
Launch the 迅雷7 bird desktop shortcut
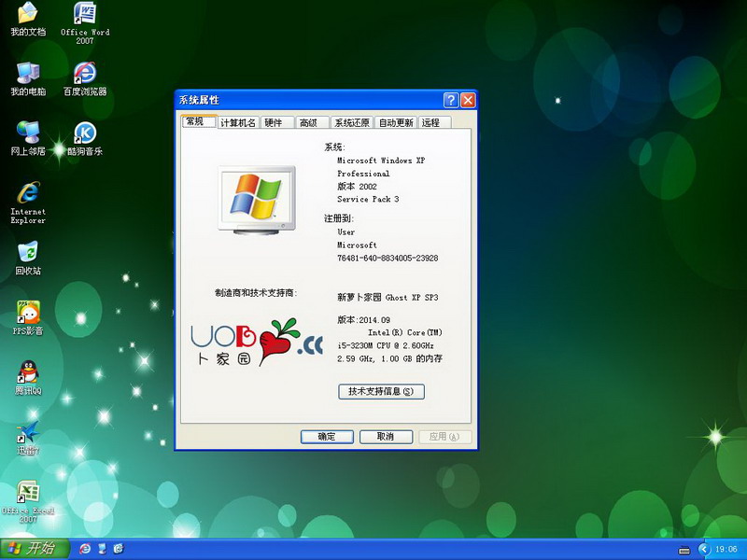[x=28, y=438]
